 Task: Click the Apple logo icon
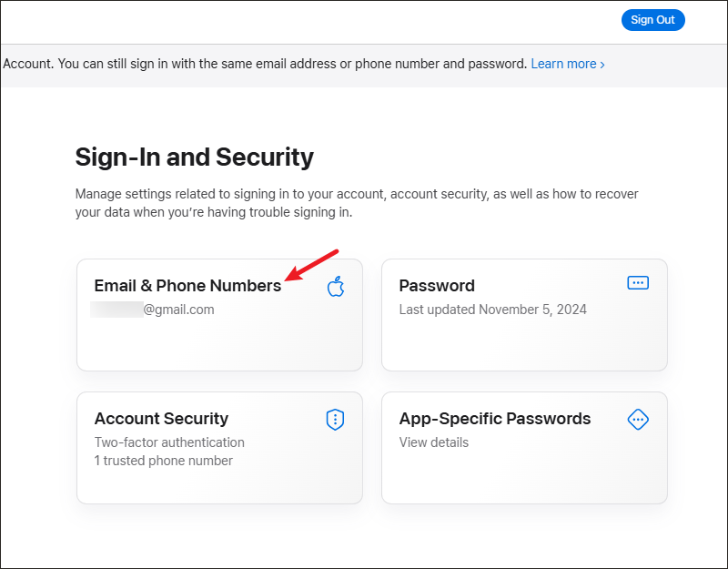click(335, 286)
